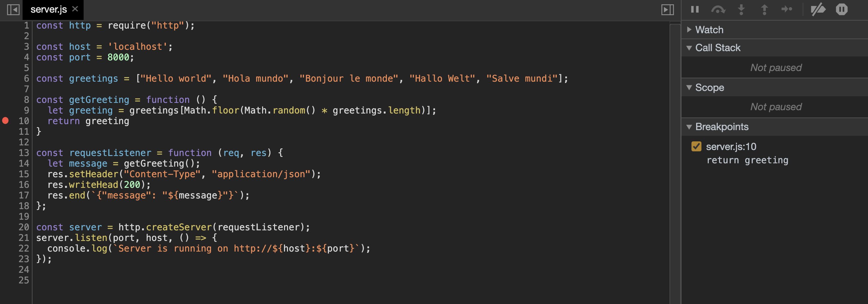Click the 'localhost' string on line 3

pyautogui.click(x=137, y=46)
